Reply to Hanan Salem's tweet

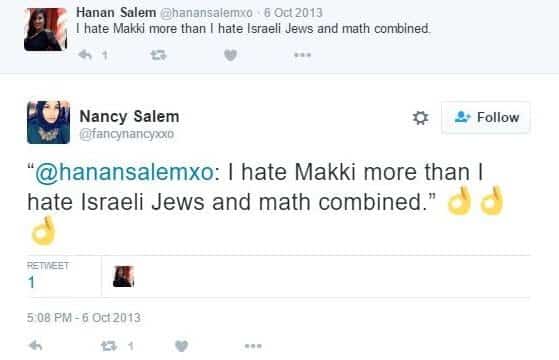pyautogui.click(x=85, y=55)
